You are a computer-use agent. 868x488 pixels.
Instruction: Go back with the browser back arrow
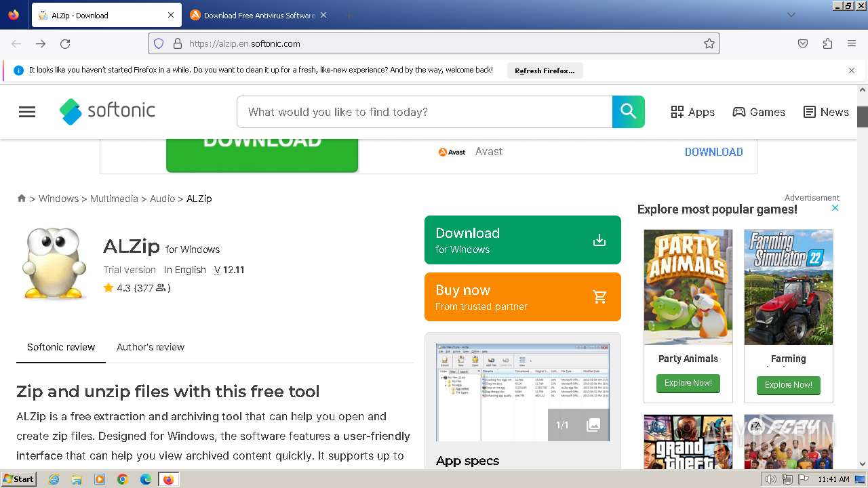click(x=16, y=43)
